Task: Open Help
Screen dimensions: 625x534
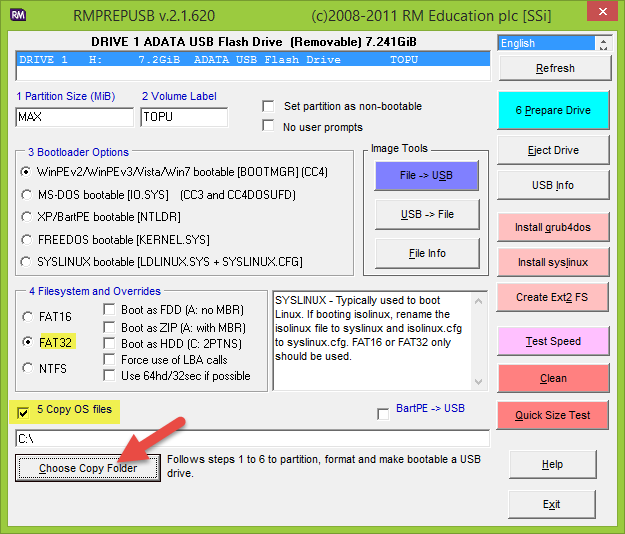Action: [552, 464]
